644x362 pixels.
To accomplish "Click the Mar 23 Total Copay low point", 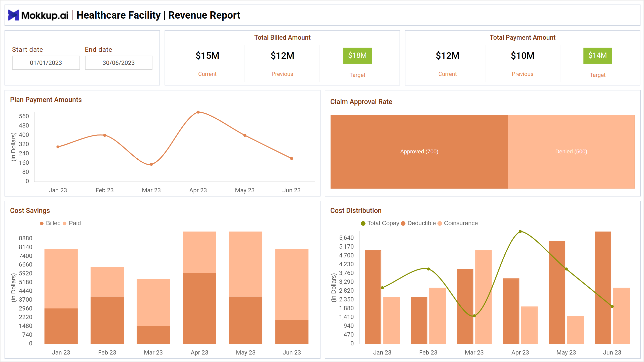I will pos(474,316).
